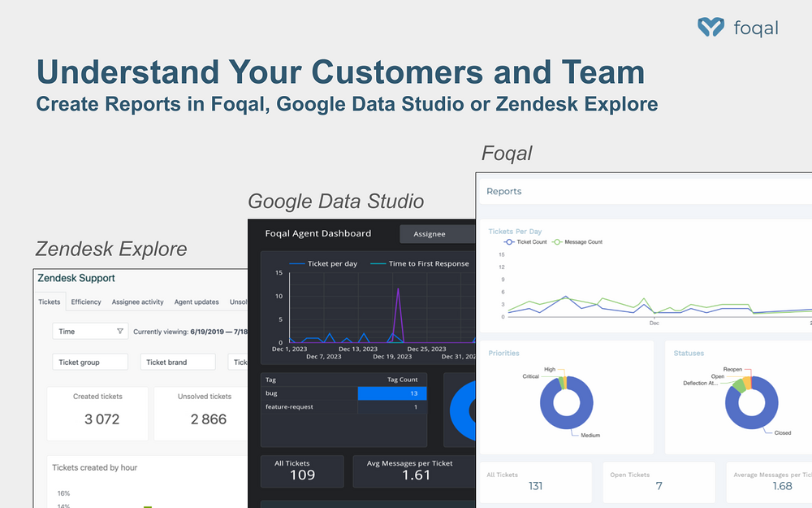The image size is (812, 508).
Task: Click the Reopen label on Statuses chart
Action: tap(732, 370)
